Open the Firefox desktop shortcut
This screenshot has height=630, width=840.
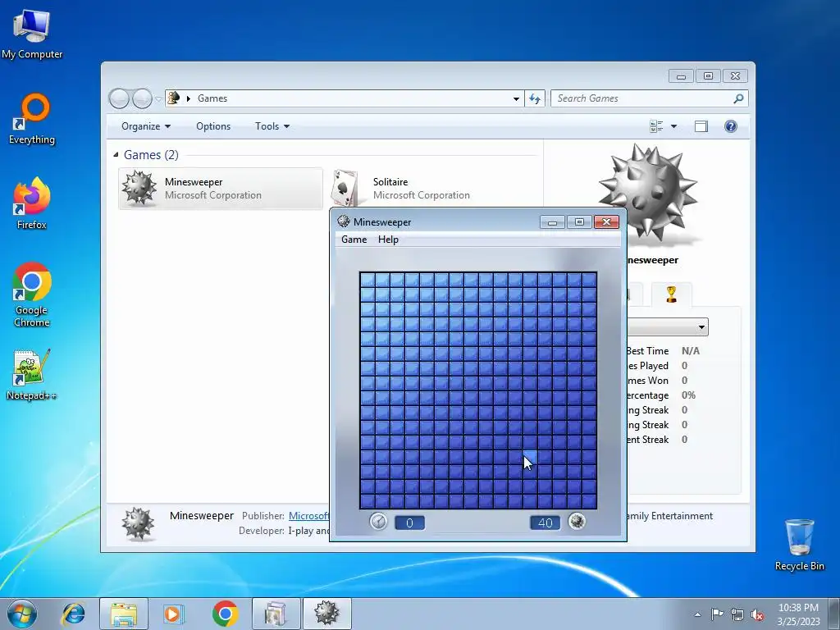coord(32,203)
